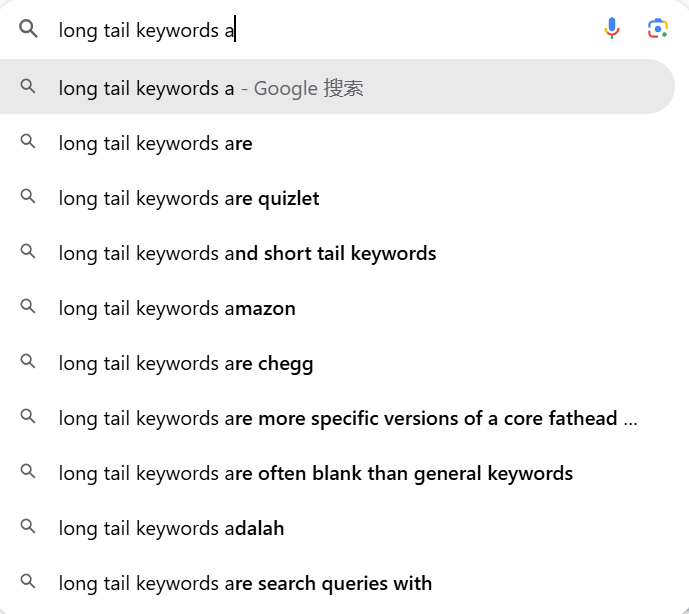Screen dimensions: 689x614
Task: Choose "long tail keywords are search queries with"
Action: [245, 583]
